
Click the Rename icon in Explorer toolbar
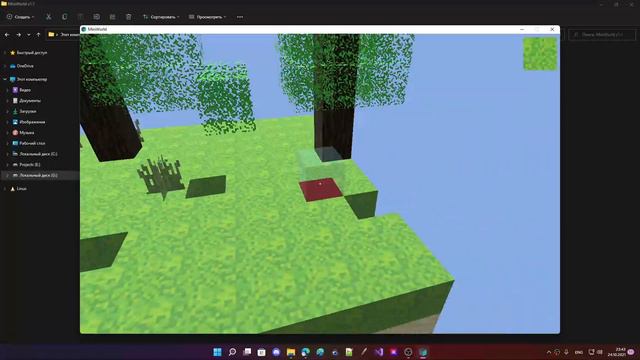pos(96,17)
